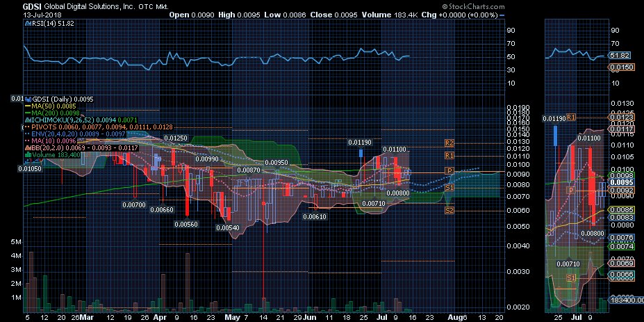Click the 0.0083 axis tag
Image resolution: width=644 pixels, height=322 pixels.
point(620,217)
